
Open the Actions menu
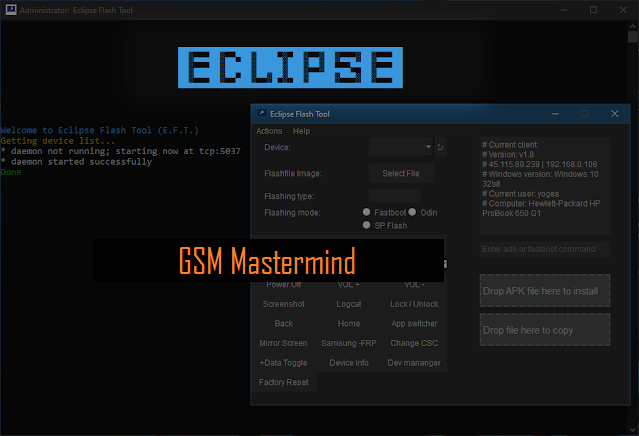pos(269,131)
